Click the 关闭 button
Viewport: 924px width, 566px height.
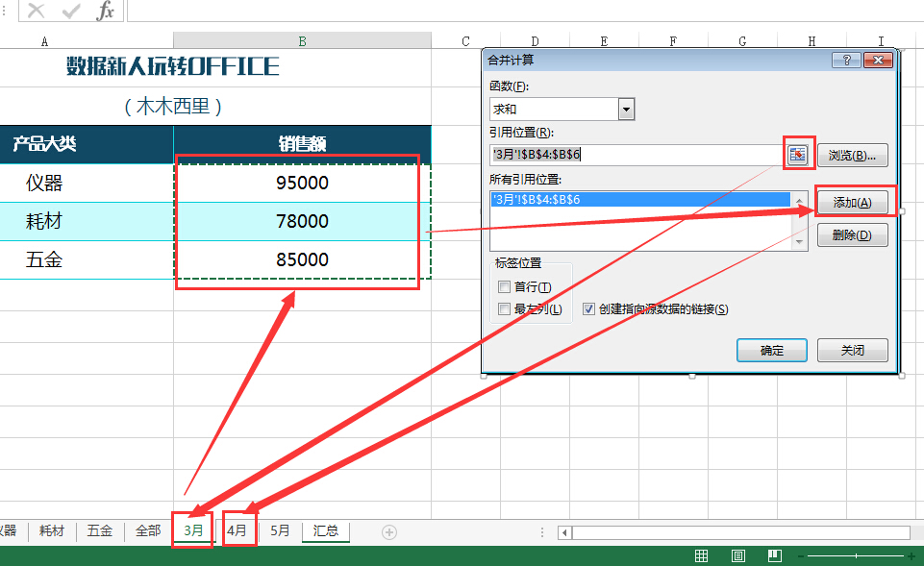click(852, 351)
